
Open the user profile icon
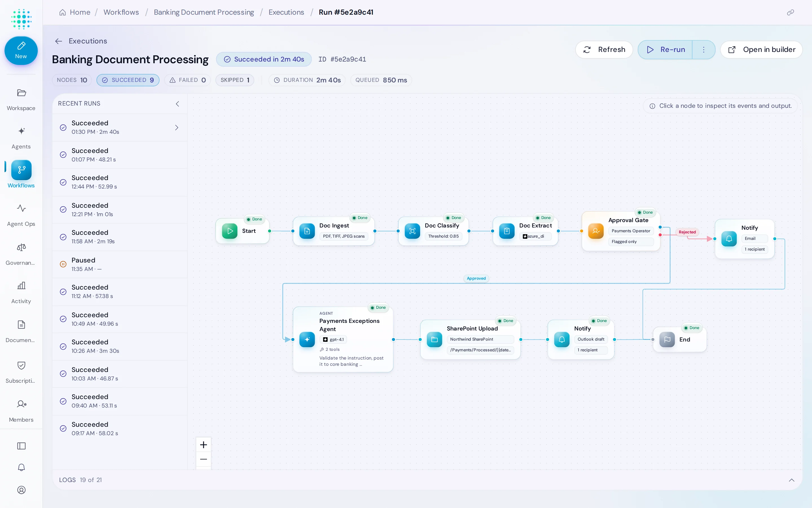[21, 490]
